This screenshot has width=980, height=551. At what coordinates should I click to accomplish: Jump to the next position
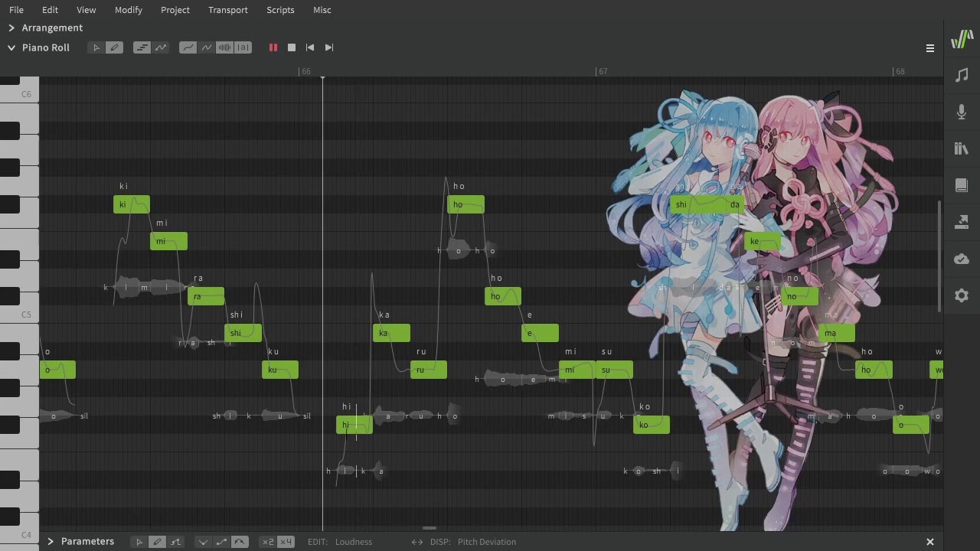[329, 47]
